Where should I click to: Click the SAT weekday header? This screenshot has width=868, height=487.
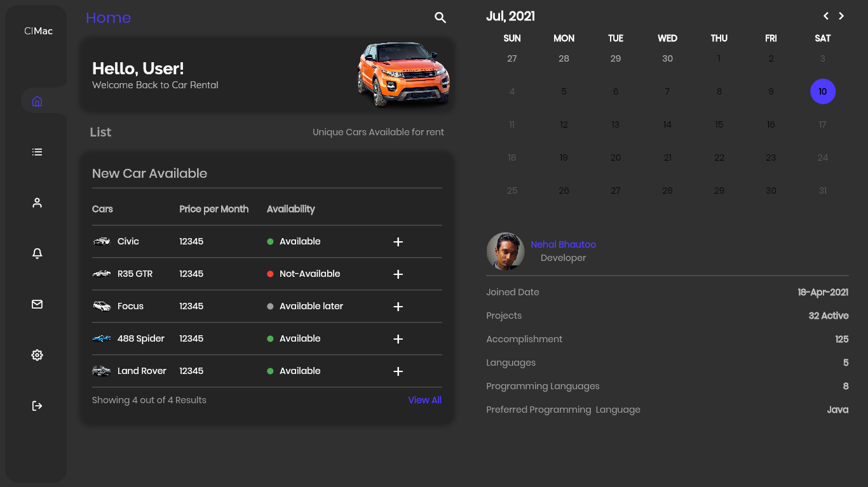pos(823,38)
